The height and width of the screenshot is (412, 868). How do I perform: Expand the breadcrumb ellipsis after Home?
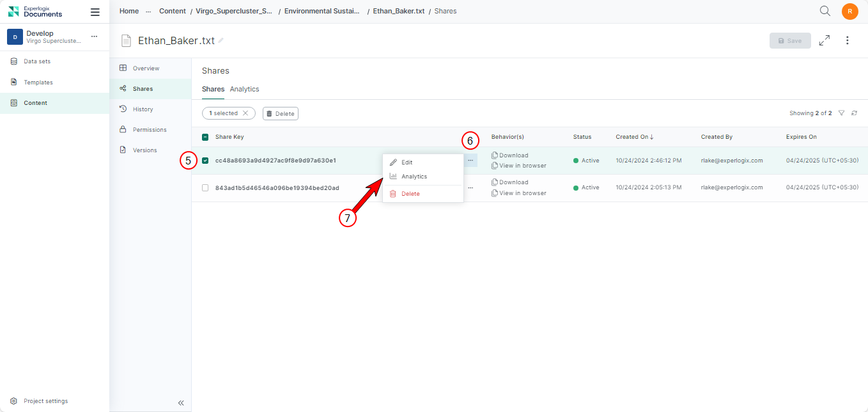[x=148, y=12]
